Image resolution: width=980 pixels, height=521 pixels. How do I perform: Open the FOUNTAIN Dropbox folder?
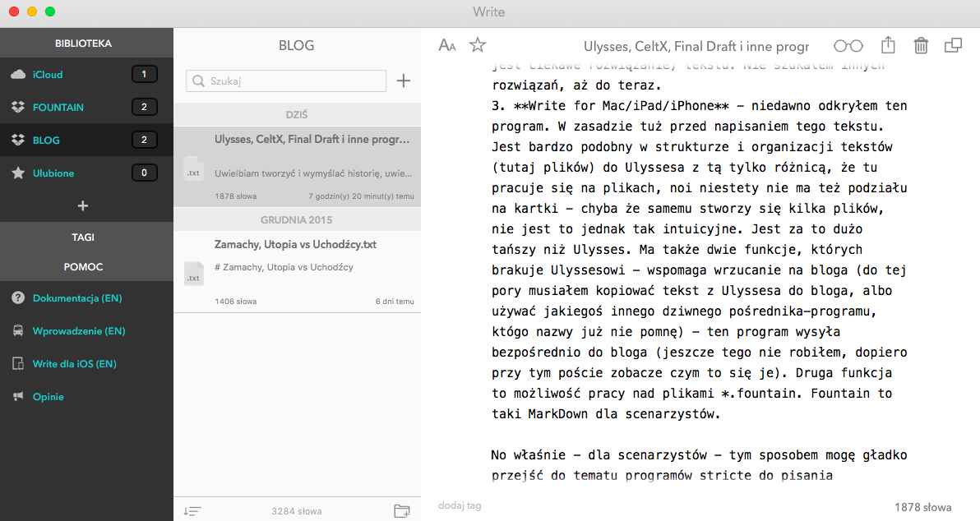point(58,108)
